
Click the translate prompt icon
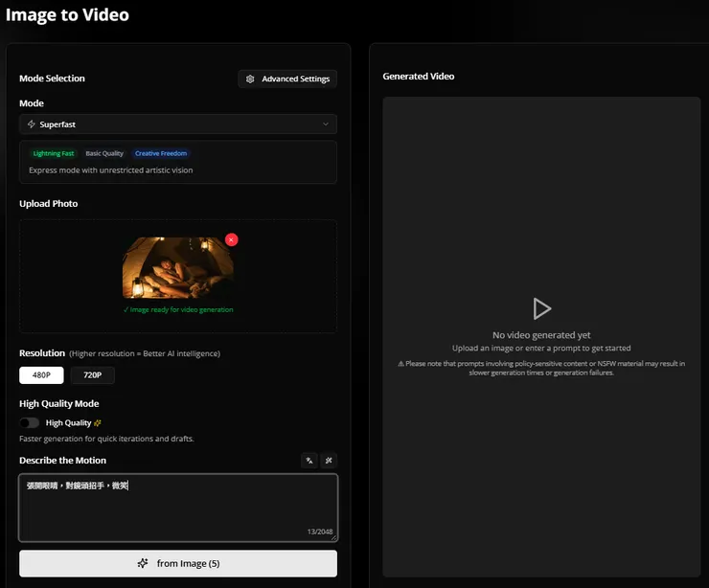309,461
